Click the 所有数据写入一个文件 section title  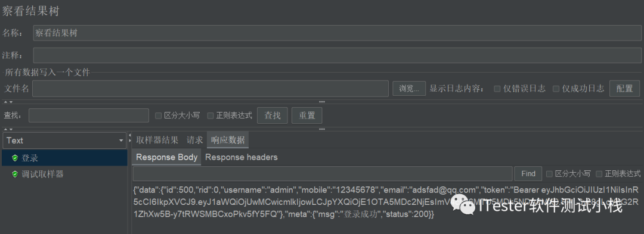tap(47, 73)
